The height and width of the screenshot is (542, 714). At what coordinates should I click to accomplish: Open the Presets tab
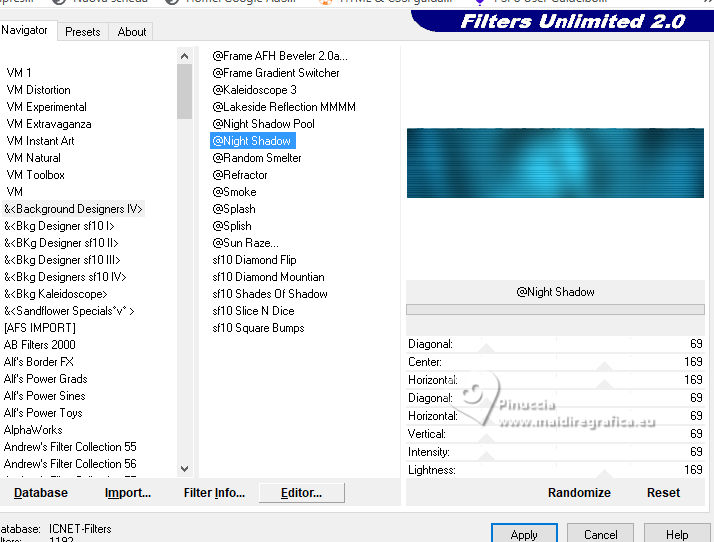tap(82, 32)
